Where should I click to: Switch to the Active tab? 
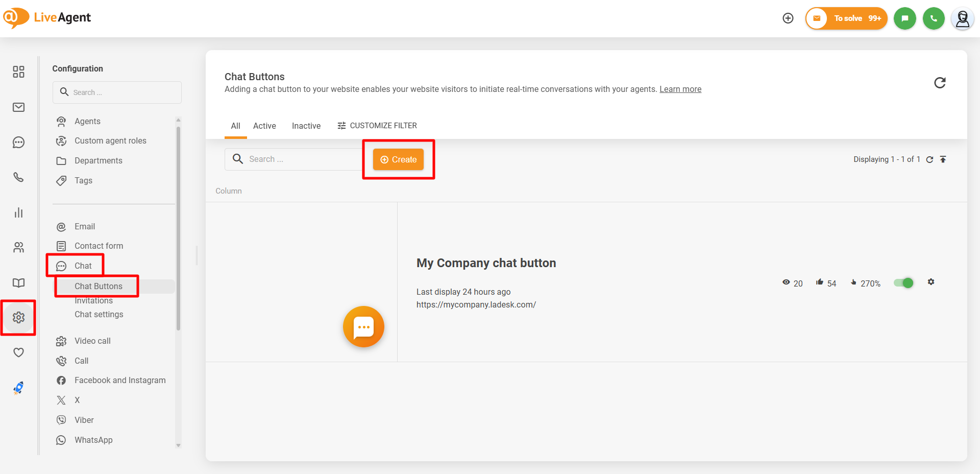coord(264,126)
